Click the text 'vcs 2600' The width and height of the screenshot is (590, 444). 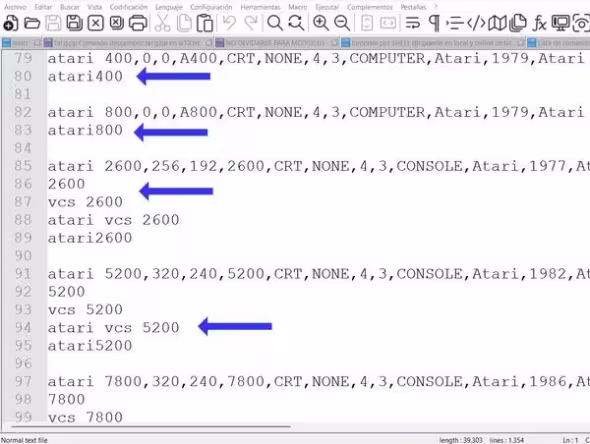click(85, 202)
